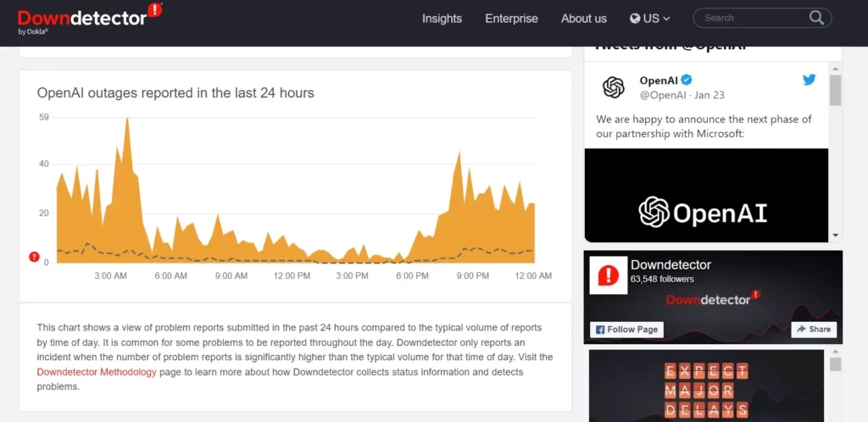Click Downdetector Facebook page avatar
This screenshot has height=422, width=868.
coord(608,275)
